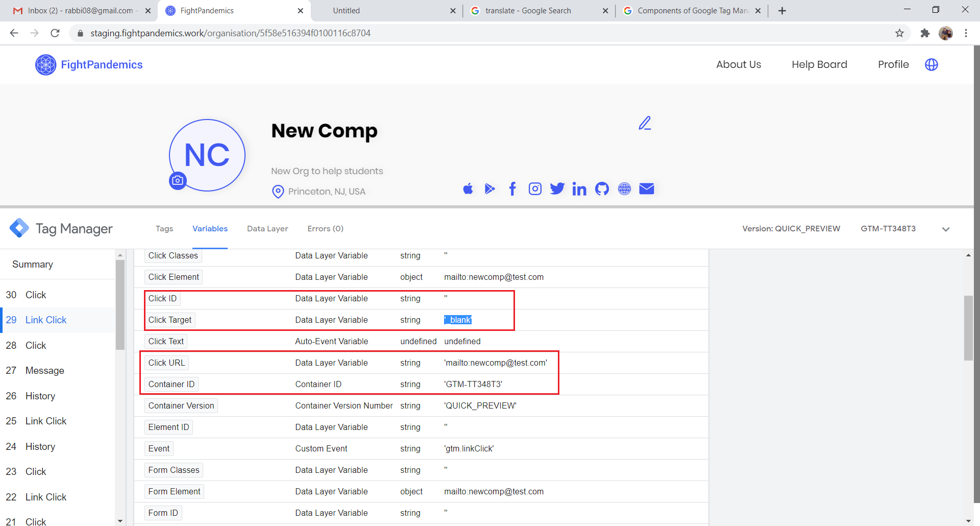The width and height of the screenshot is (980, 526).
Task: Open the Instagram icon link
Action: tap(535, 189)
